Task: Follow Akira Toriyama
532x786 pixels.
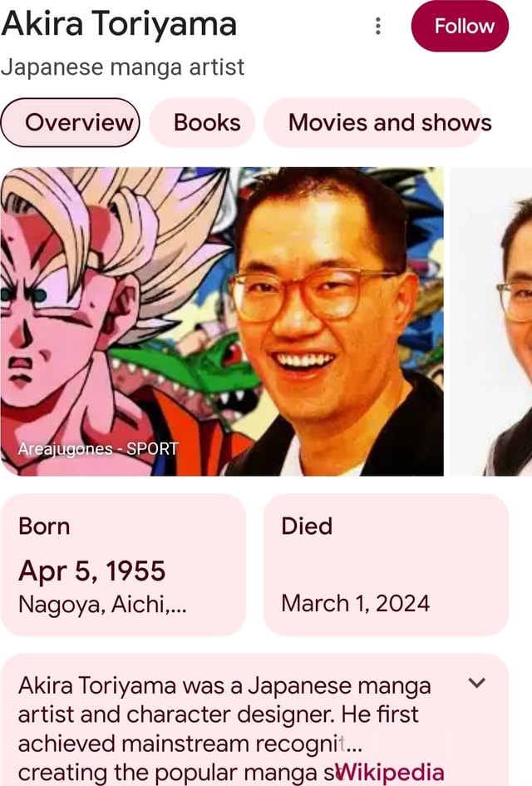Action: tap(460, 26)
